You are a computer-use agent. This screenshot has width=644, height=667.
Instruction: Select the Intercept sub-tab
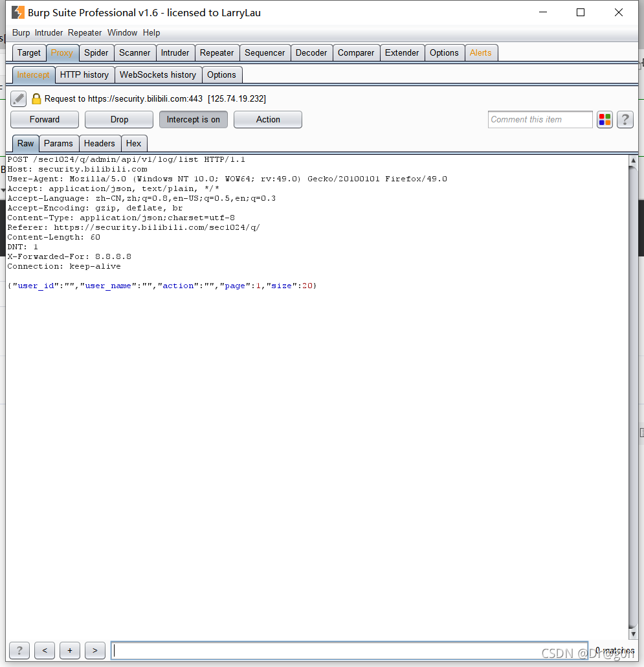pos(33,75)
